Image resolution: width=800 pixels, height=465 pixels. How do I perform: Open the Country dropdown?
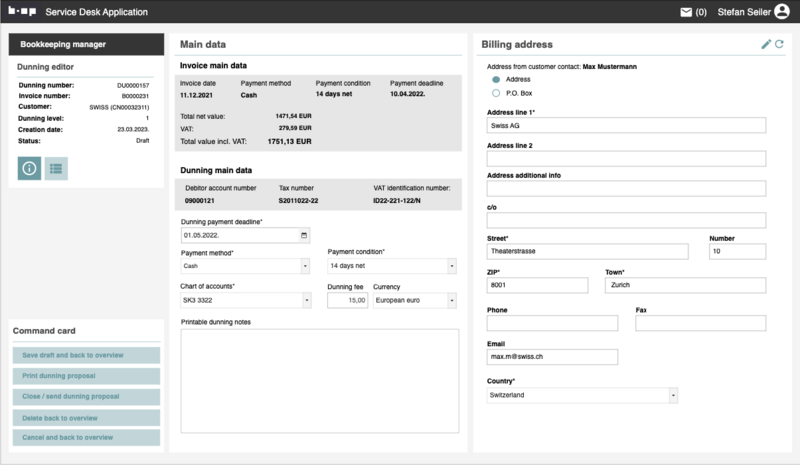[x=672, y=395]
